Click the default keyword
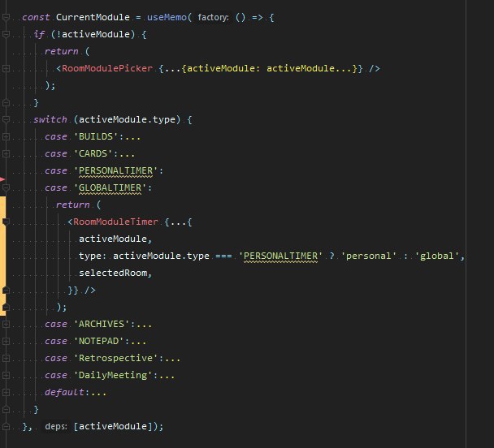Viewport: 494px width, 448px height. point(64,392)
